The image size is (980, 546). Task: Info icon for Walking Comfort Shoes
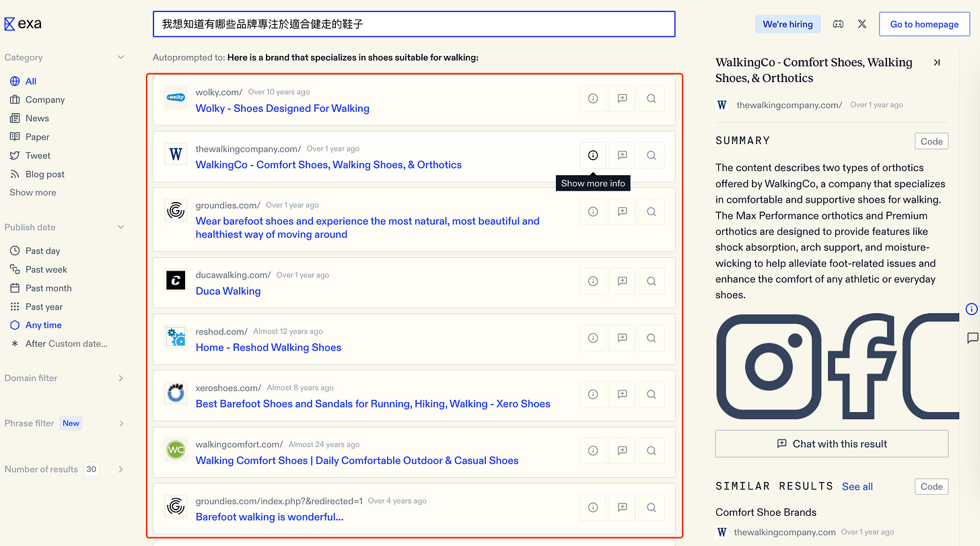click(593, 451)
